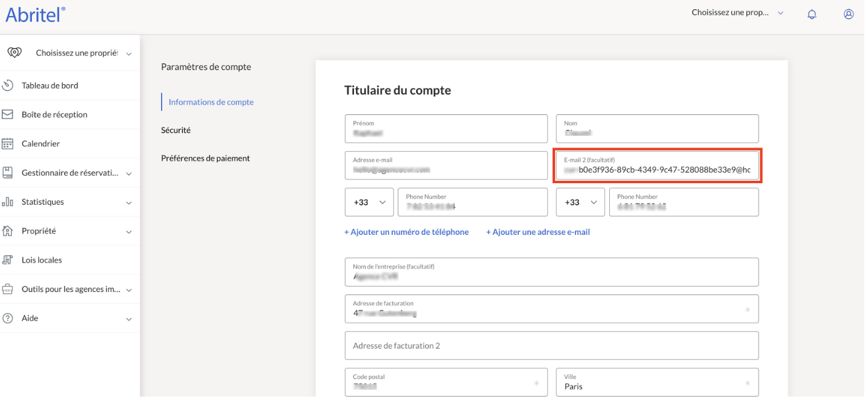This screenshot has height=407, width=868.
Task: Focus the E-mail 2 (facultatif) field
Action: click(x=657, y=165)
